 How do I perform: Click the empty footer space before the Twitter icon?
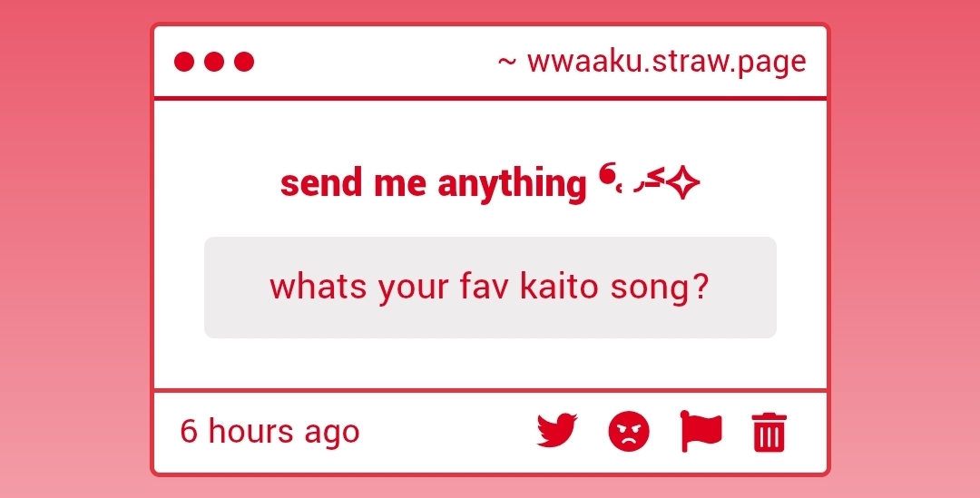445,431
